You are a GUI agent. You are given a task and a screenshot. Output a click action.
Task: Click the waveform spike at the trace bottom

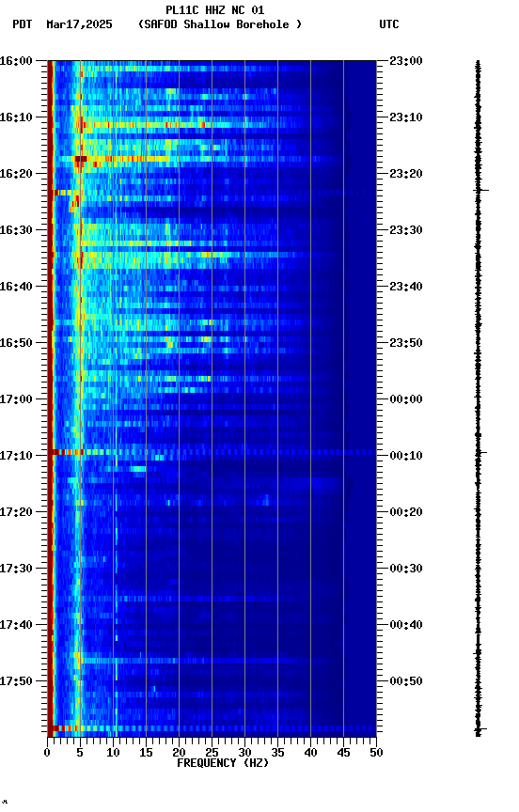(x=480, y=729)
